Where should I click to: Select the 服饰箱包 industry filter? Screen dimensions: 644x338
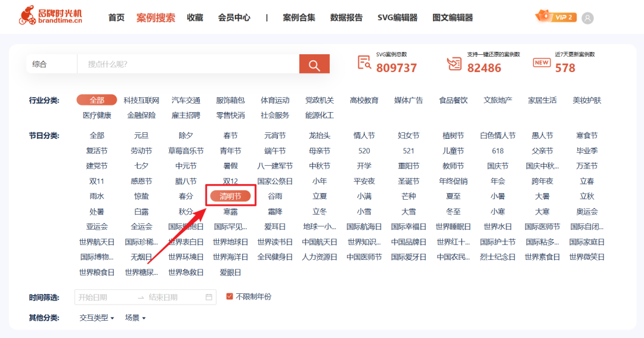coord(230,100)
